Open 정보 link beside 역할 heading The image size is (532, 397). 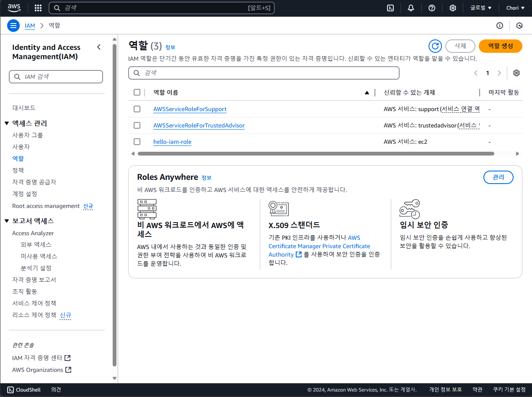pyautogui.click(x=170, y=47)
